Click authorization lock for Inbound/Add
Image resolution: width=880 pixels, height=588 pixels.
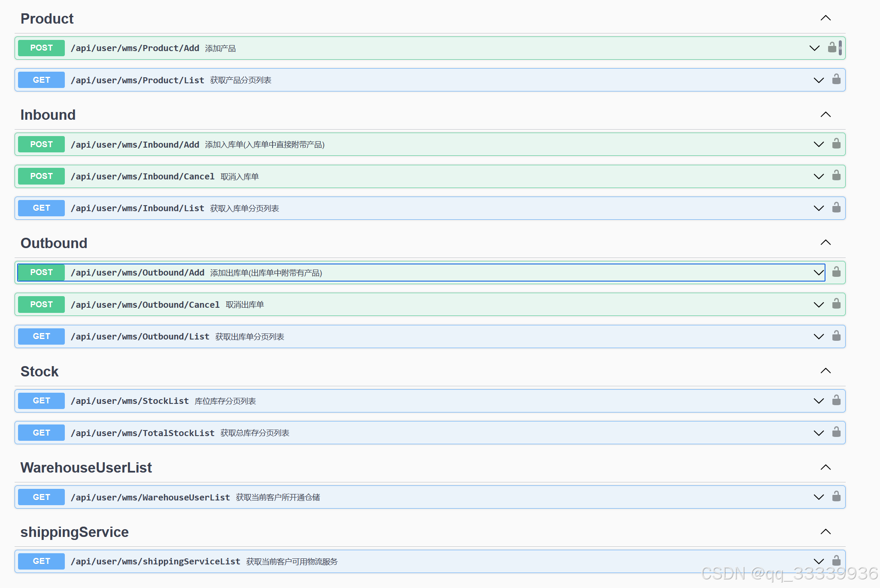tap(836, 144)
